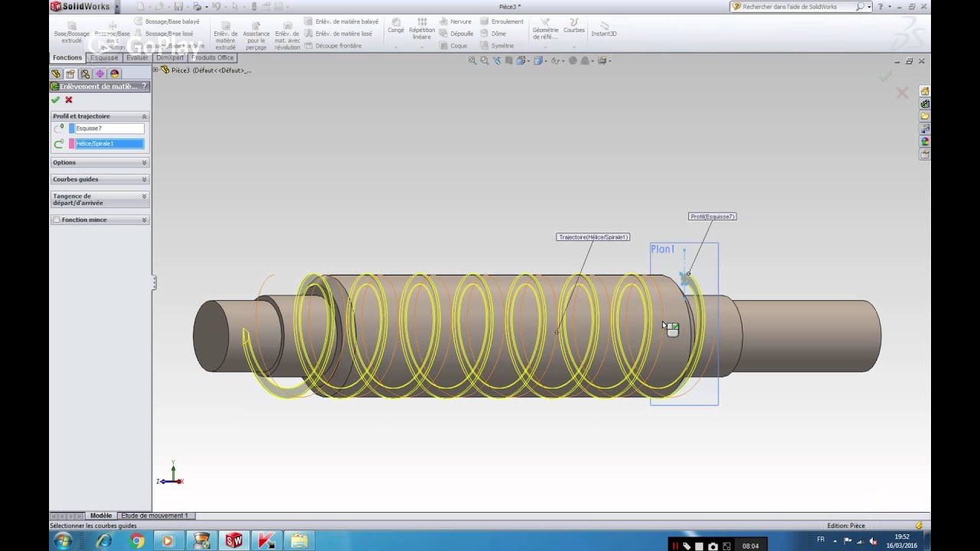Expand Tangence de départ/d'arrivée section

coord(144,196)
